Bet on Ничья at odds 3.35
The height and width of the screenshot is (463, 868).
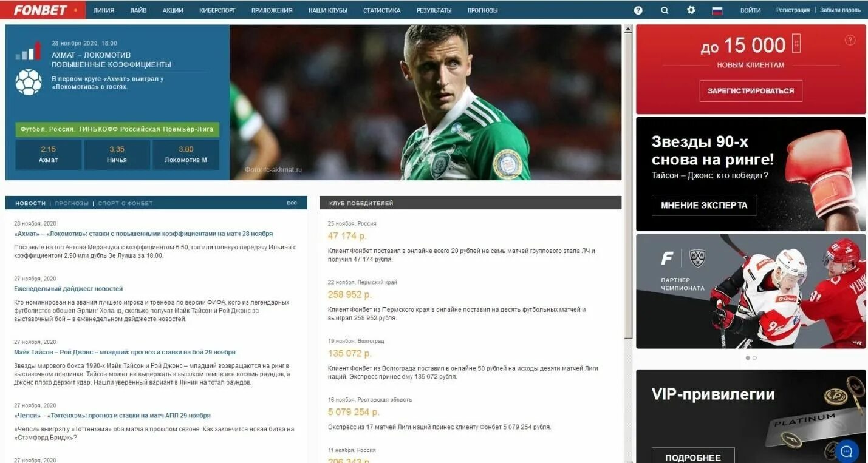point(117,155)
